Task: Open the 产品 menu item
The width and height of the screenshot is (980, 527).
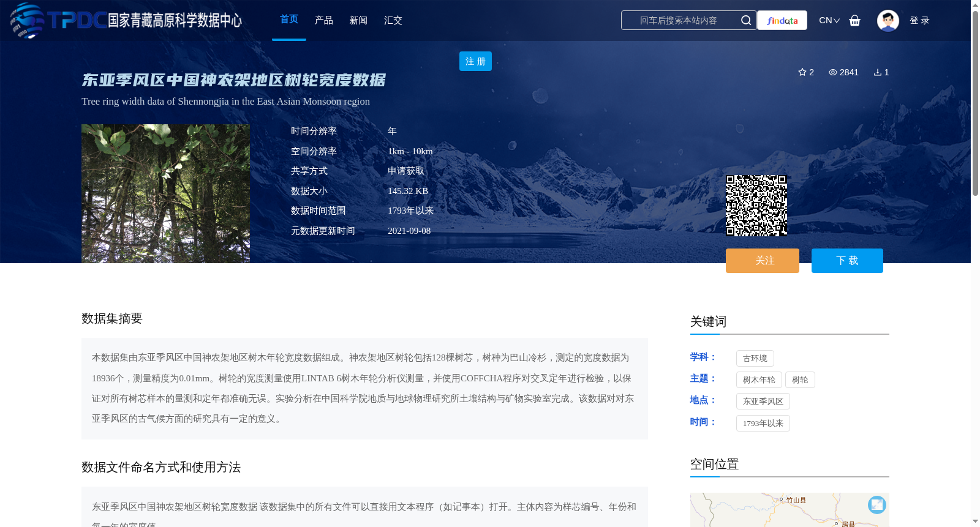Action: point(324,20)
